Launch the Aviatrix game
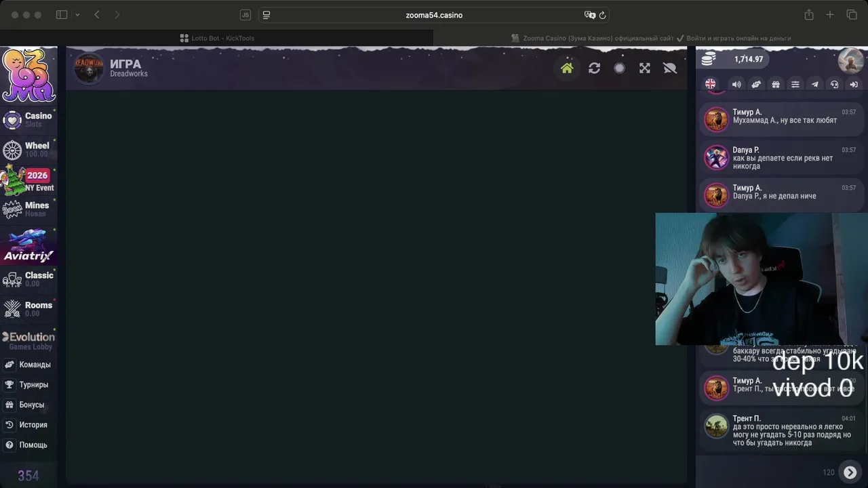Viewport: 868px width, 488px height. (x=28, y=247)
